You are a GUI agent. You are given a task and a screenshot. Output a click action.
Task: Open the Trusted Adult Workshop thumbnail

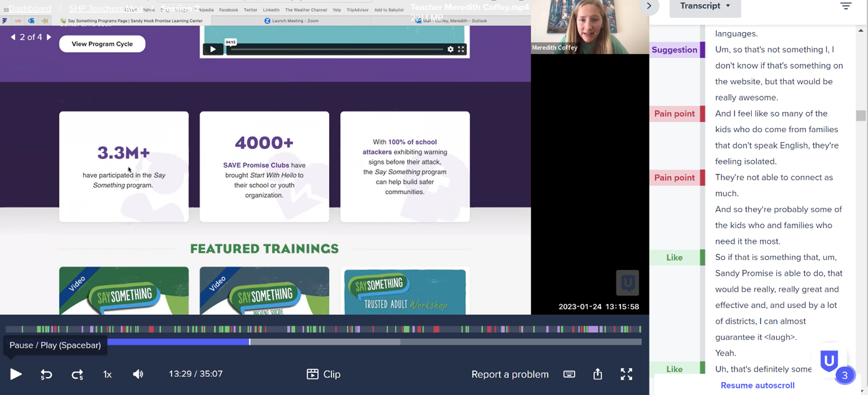pos(405,291)
